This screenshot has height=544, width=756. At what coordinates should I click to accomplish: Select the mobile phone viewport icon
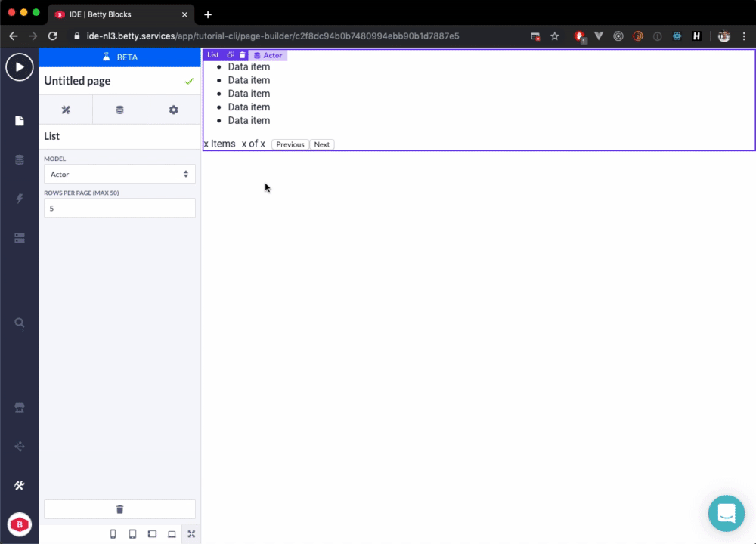113,534
